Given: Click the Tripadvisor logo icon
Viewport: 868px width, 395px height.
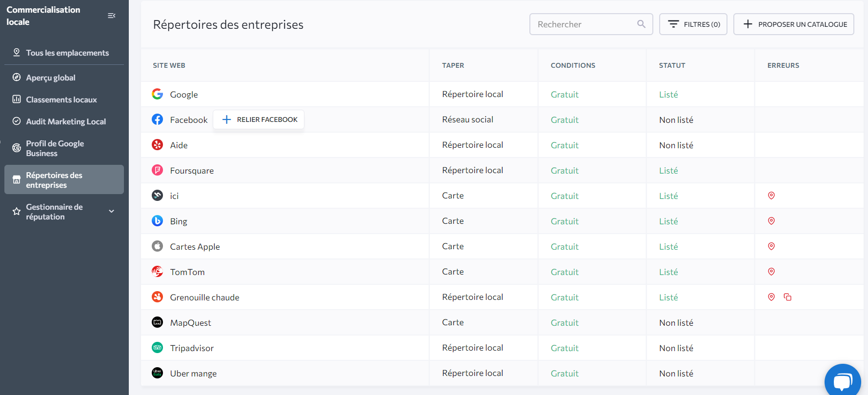Looking at the screenshot, I should tap(157, 348).
